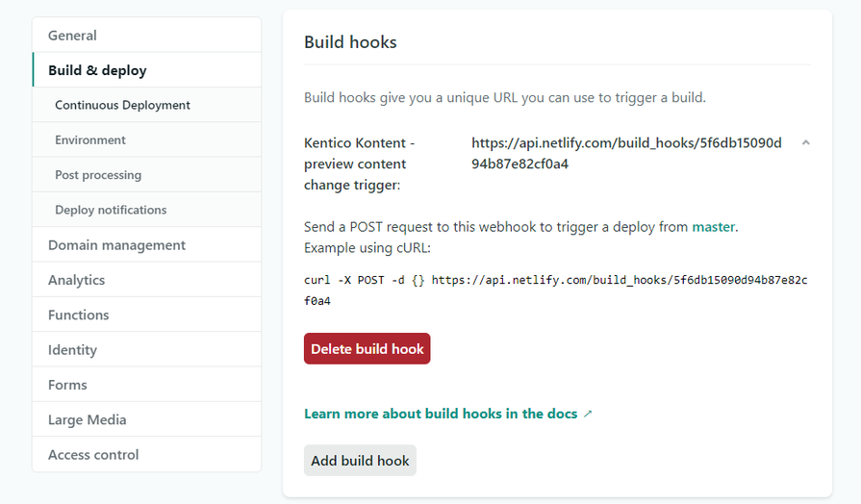The height and width of the screenshot is (504, 861).
Task: Click the Add build hook button
Action: [x=360, y=461]
